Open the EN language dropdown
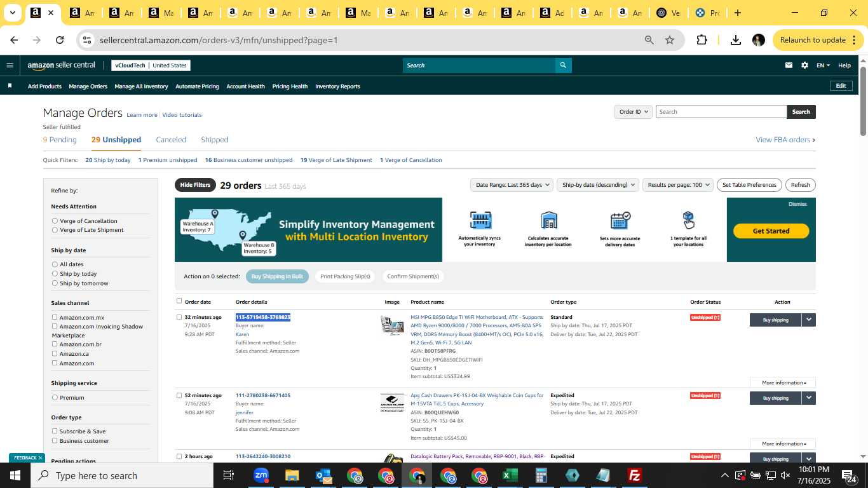This screenshot has height=488, width=868. pyautogui.click(x=823, y=65)
